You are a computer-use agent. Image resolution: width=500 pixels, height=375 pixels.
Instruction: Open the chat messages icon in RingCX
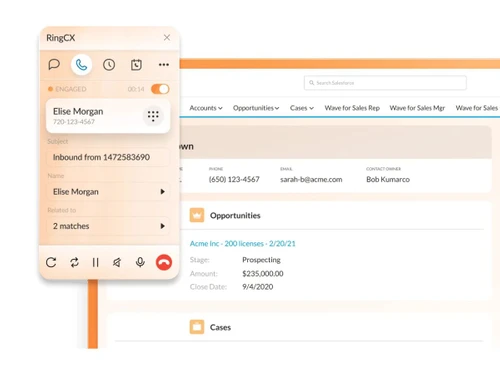54,64
